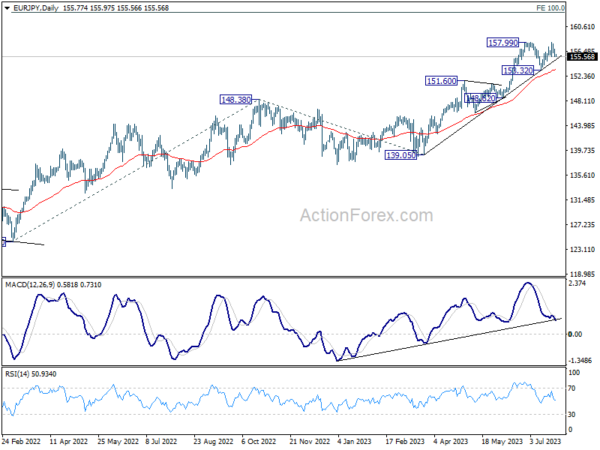Image resolution: width=600 pixels, height=450 pixels.
Task: Click the 148.380 price label
Action: [236, 99]
